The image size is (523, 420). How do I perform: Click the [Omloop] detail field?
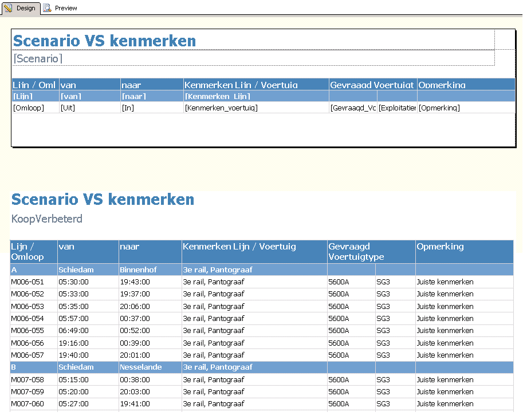coord(36,108)
